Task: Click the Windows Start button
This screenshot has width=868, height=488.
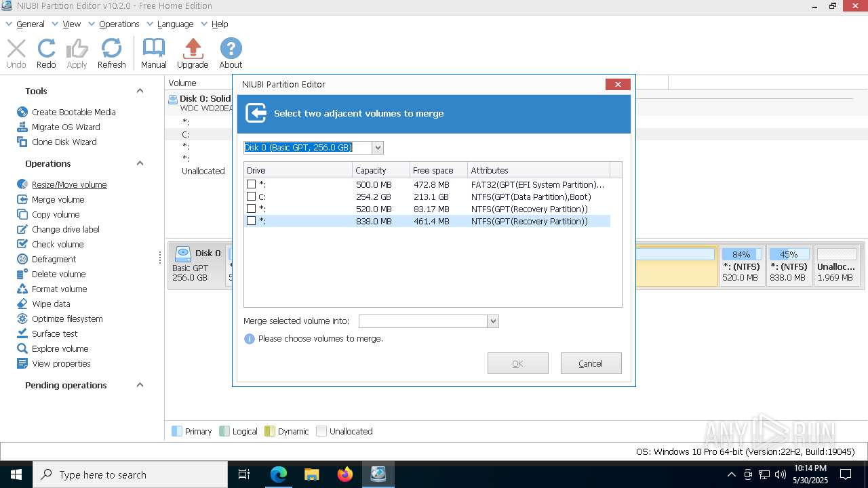Action: [x=16, y=474]
